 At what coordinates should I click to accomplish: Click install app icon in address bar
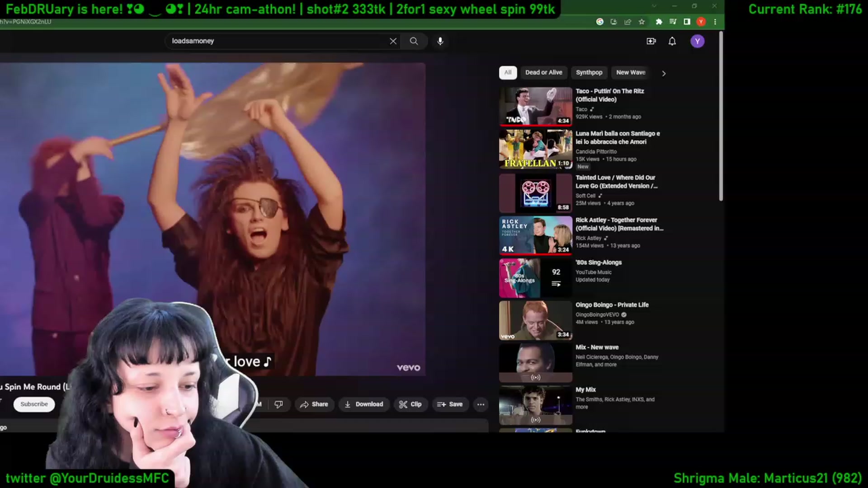[613, 22]
